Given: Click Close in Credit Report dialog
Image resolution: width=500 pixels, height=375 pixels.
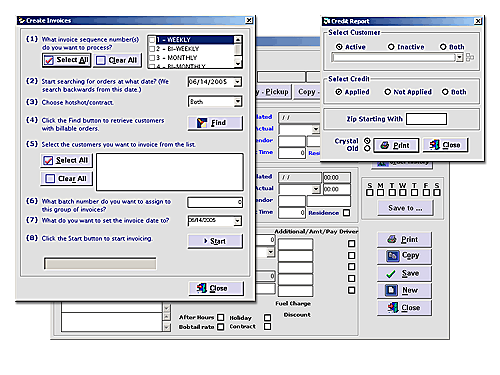Looking at the screenshot, I should pyautogui.click(x=445, y=145).
